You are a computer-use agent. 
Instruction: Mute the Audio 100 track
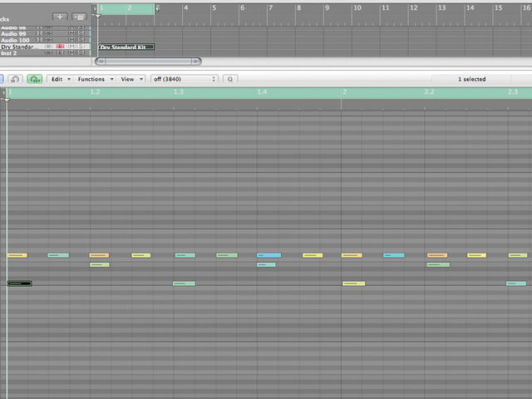tap(71, 40)
